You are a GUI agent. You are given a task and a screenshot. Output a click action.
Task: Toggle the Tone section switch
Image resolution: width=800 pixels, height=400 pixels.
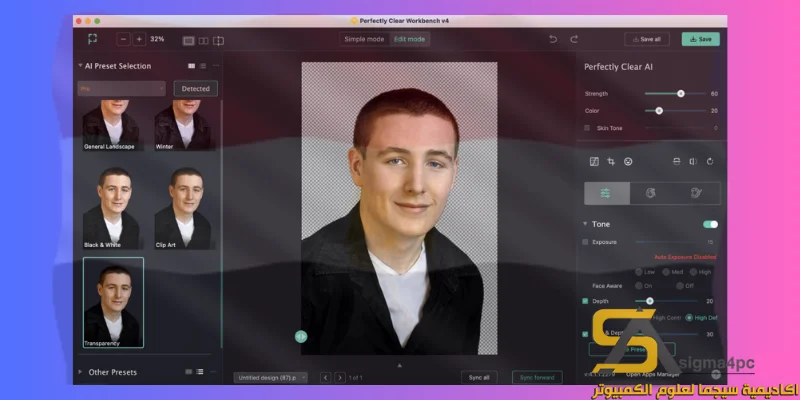(710, 224)
